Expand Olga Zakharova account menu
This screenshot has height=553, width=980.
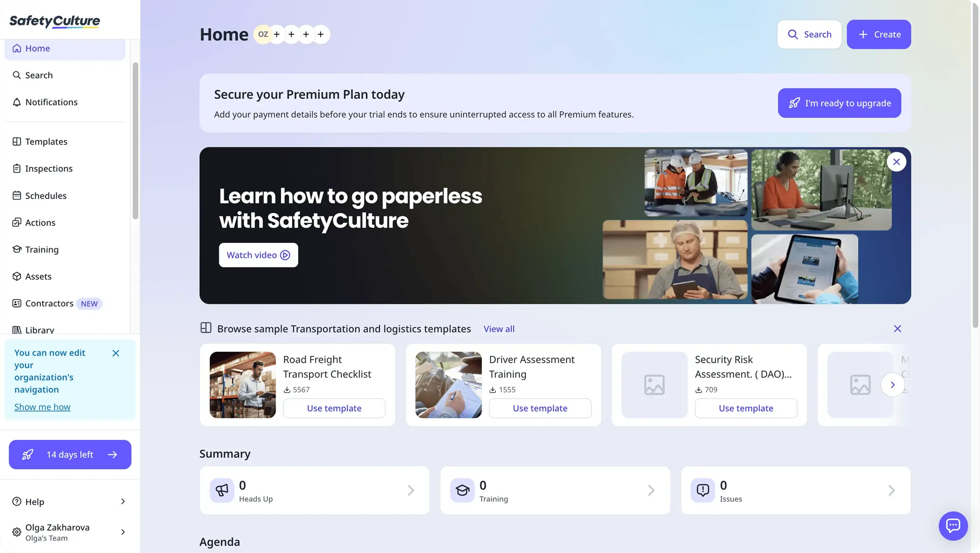(x=122, y=532)
